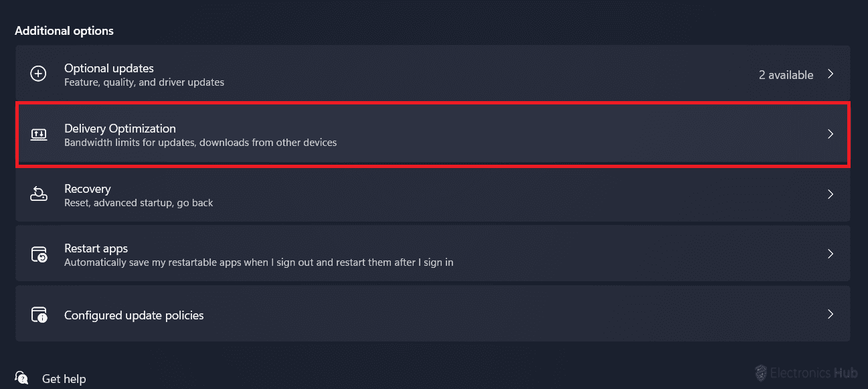Click the Restart apps icon
The height and width of the screenshot is (389, 868).
(x=39, y=254)
